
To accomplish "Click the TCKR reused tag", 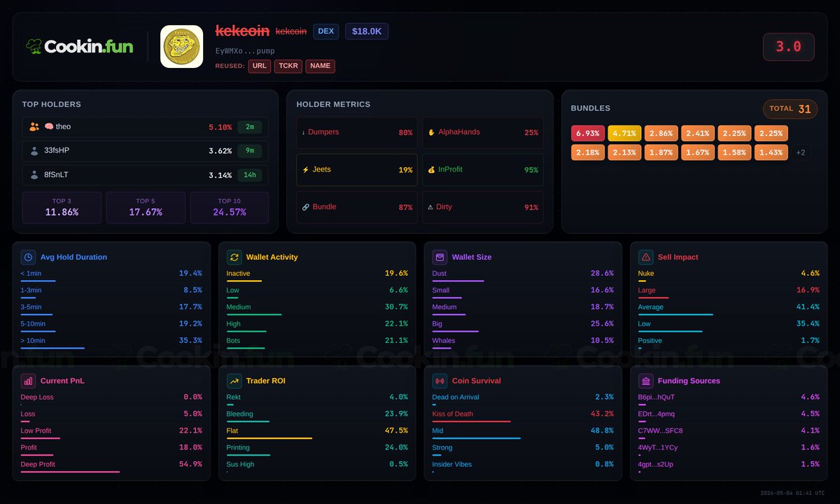I will tap(288, 66).
